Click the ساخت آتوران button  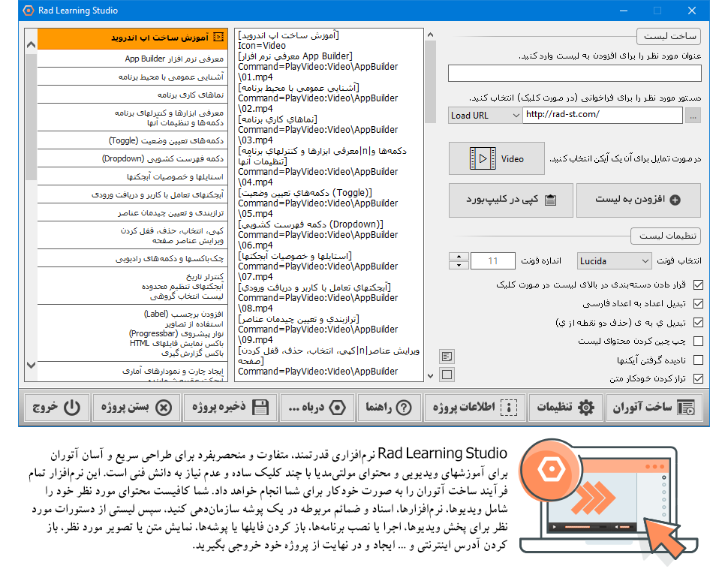[x=654, y=407]
